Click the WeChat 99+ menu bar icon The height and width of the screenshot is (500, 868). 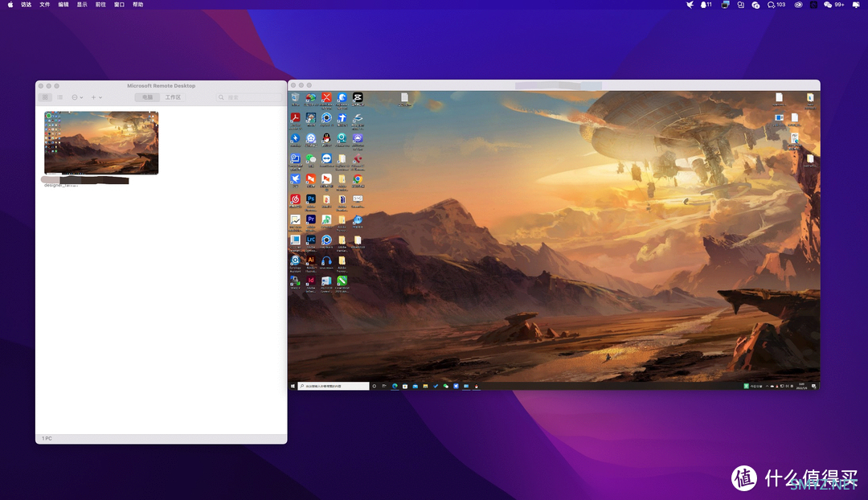click(833, 5)
